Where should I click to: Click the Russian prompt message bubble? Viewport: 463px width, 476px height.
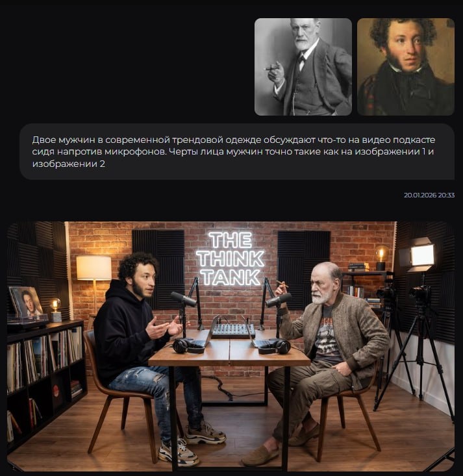(x=237, y=151)
